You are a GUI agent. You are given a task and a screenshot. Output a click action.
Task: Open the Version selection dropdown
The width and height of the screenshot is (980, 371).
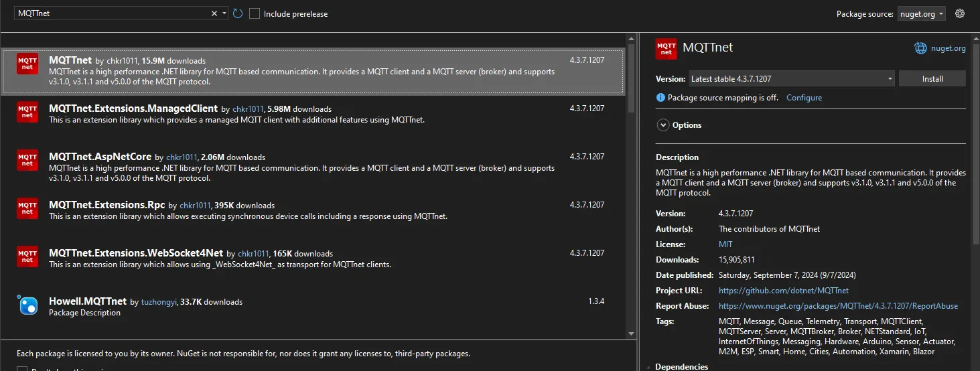[890, 79]
